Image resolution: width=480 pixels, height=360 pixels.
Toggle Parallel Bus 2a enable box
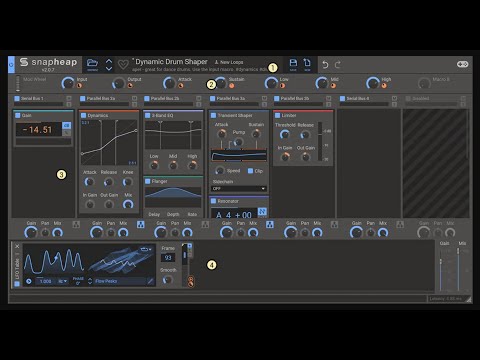pos(83,98)
